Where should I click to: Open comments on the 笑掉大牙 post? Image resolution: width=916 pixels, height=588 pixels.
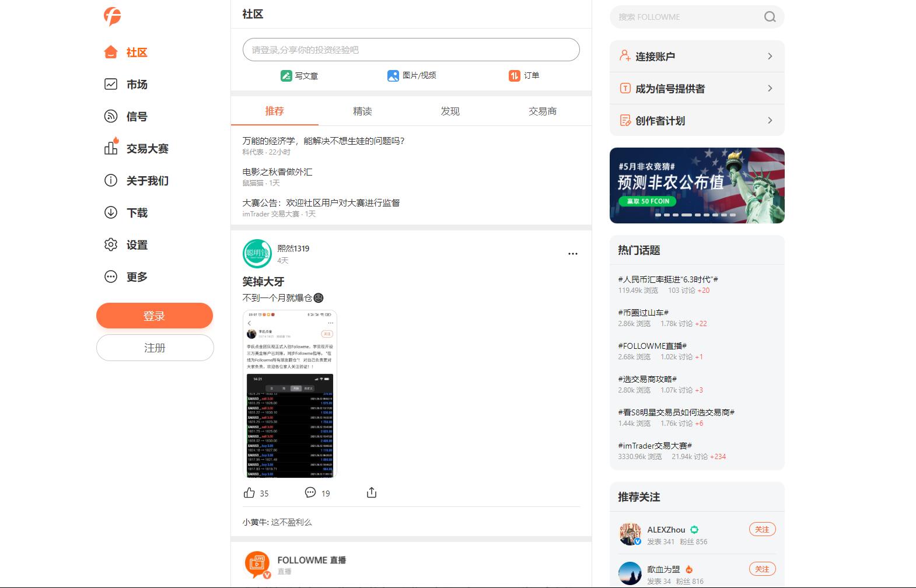pos(310,492)
